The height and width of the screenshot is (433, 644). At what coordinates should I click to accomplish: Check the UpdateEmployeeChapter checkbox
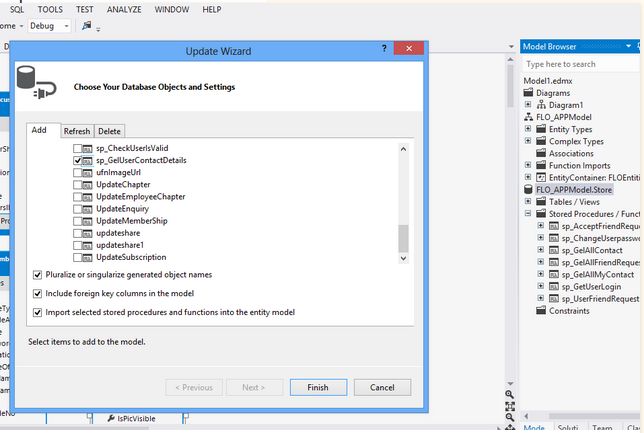pos(77,197)
